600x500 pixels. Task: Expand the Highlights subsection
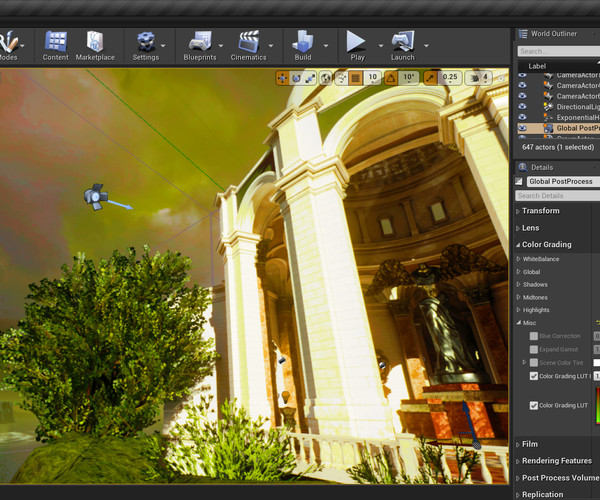tap(518, 310)
